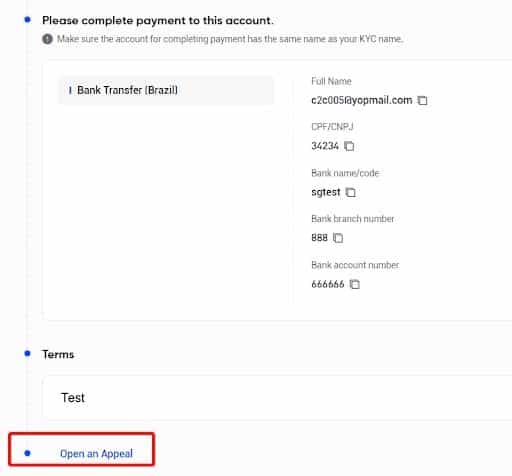
Task: Click the blue bullet beside Terms
Action: pyautogui.click(x=28, y=353)
